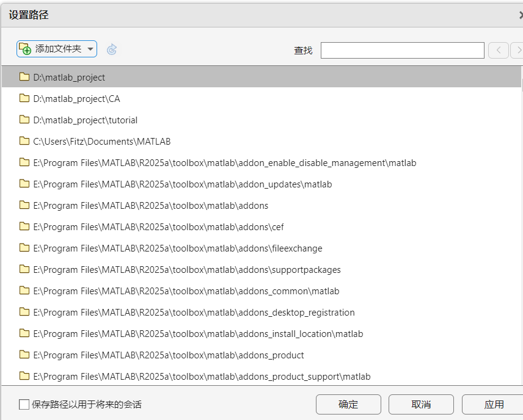Open the Add Folder dropdown arrow

tap(90, 49)
